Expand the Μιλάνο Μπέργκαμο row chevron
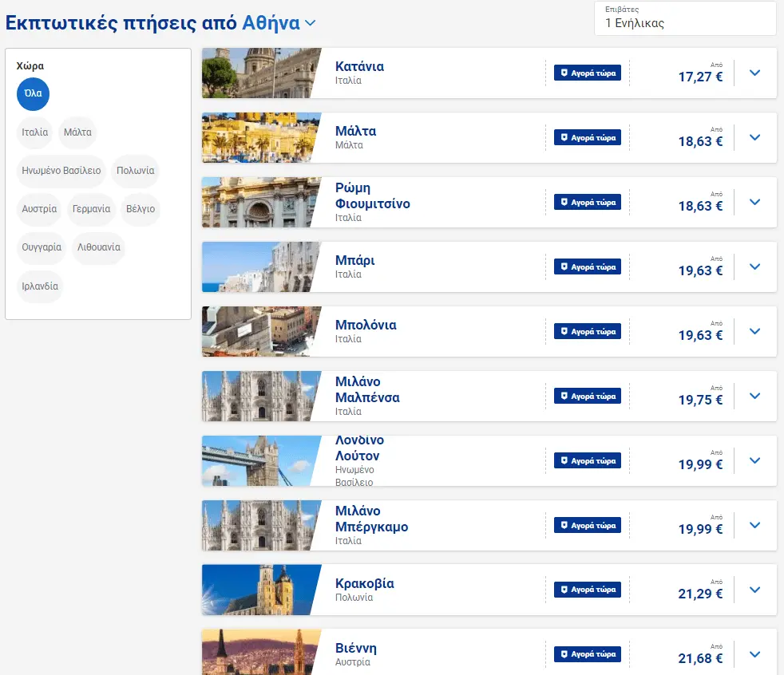This screenshot has width=784, height=675. click(x=755, y=525)
